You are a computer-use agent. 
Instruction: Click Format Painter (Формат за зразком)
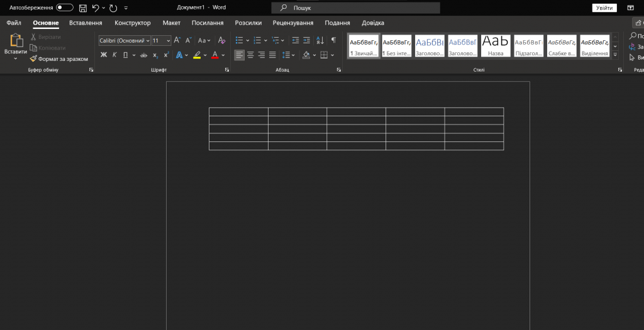tap(59, 58)
